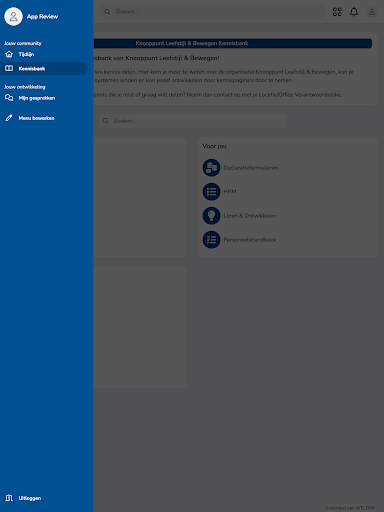Click the Leren & Ontwikkelen lightbulb icon
This screenshot has height=512, width=384.
click(x=211, y=216)
